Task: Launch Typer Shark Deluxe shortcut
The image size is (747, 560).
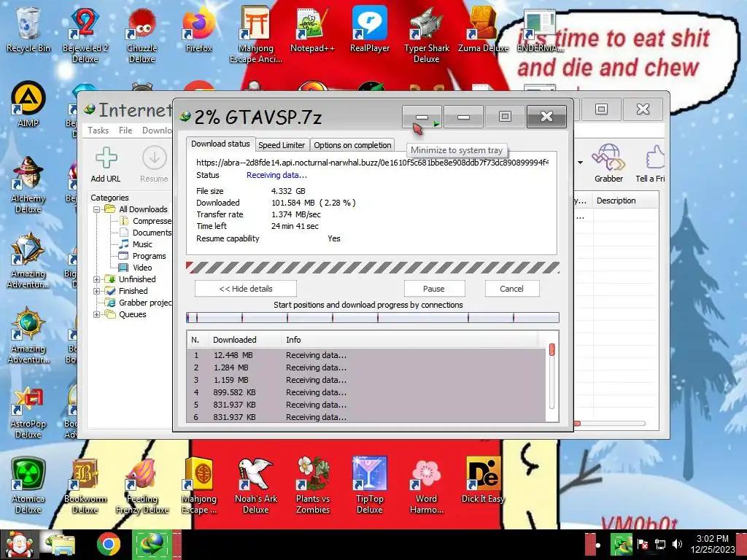Action: click(426, 34)
